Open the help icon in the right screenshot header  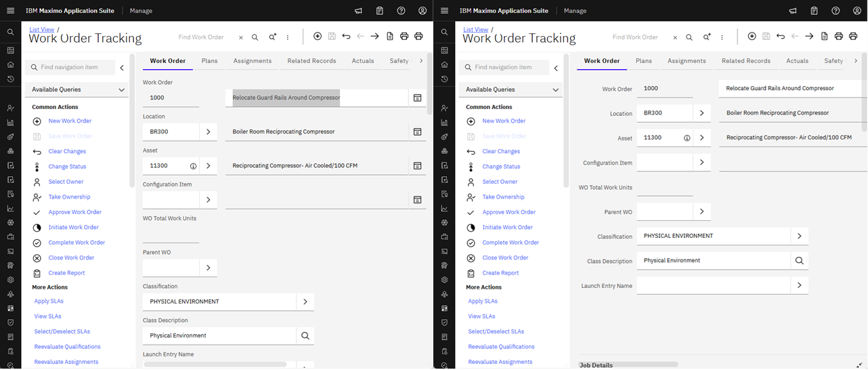tap(836, 11)
